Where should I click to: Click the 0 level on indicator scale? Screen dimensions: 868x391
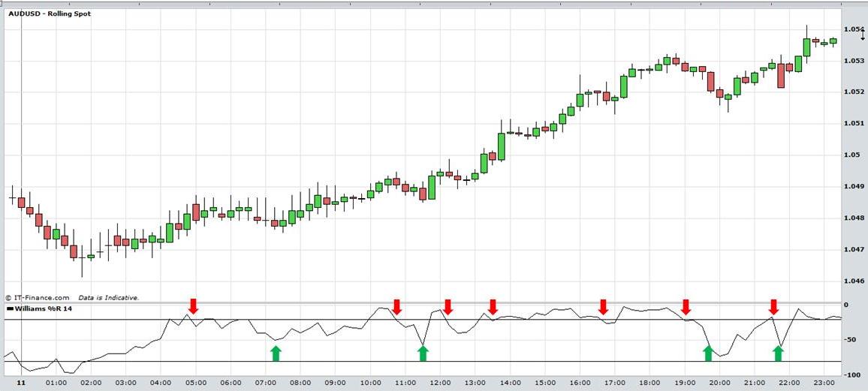pos(846,305)
